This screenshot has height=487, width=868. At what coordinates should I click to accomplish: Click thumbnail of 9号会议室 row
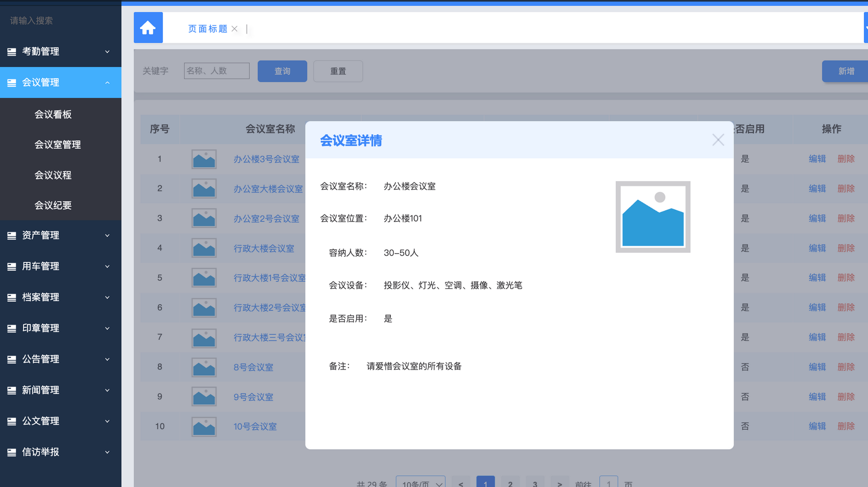(204, 397)
